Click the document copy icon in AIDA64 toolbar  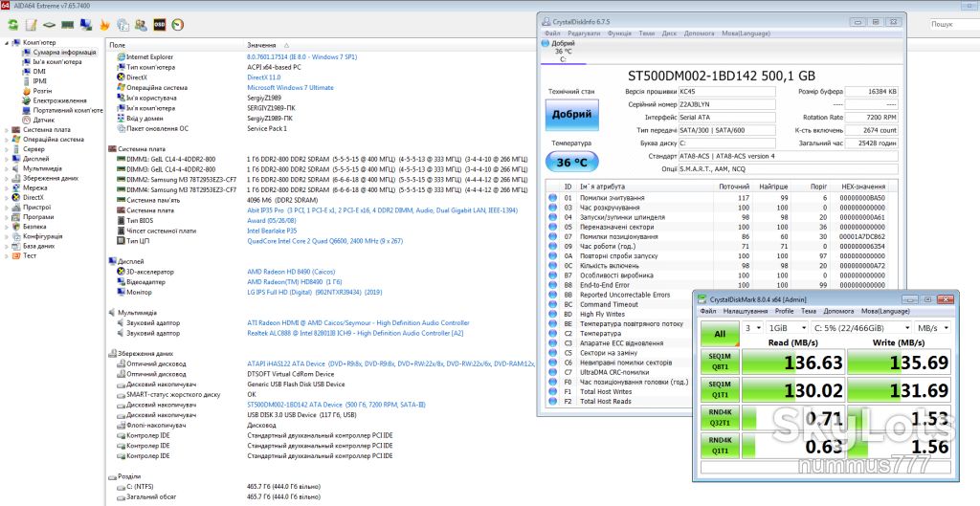click(123, 25)
